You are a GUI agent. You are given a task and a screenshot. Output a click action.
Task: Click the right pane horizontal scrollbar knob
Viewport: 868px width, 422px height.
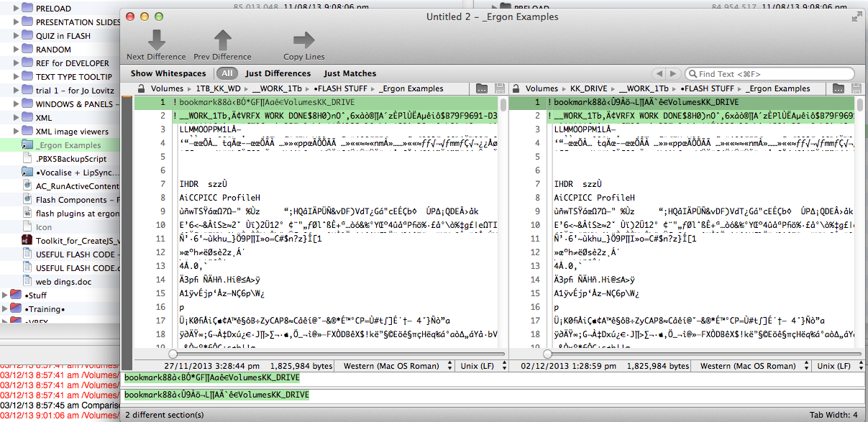point(547,354)
